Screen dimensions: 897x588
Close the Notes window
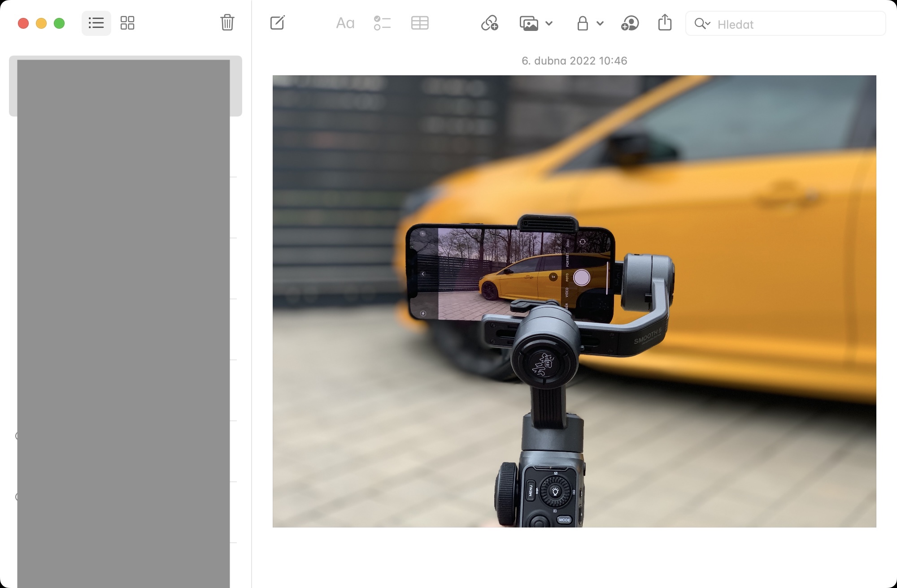23,23
